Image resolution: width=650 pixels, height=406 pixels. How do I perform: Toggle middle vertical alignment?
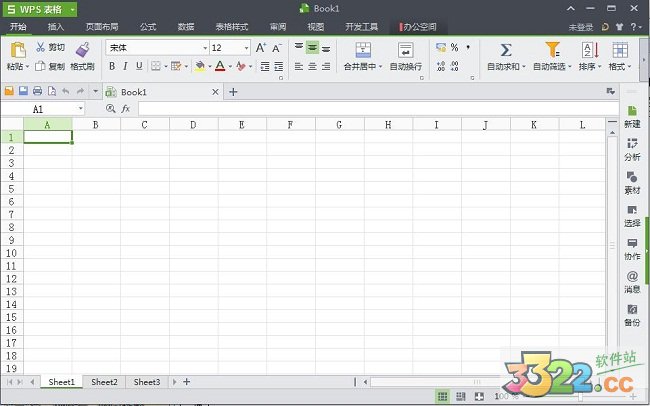[x=313, y=48]
